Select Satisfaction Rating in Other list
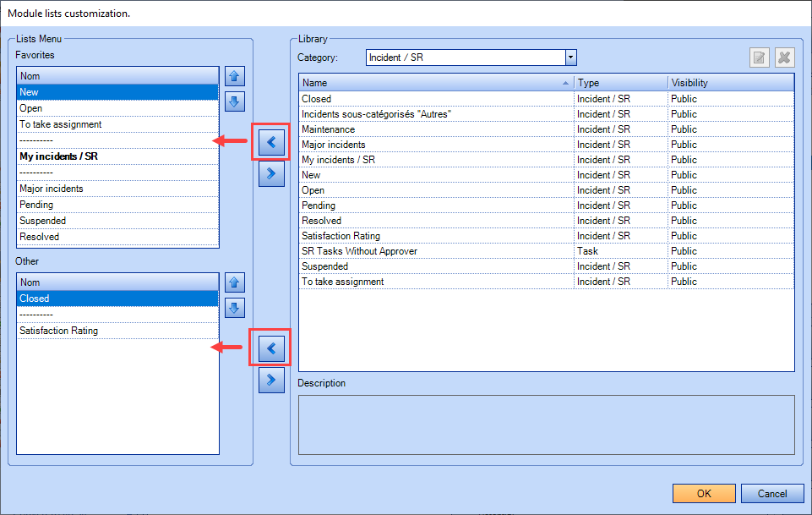The height and width of the screenshot is (515, 812). [58, 331]
